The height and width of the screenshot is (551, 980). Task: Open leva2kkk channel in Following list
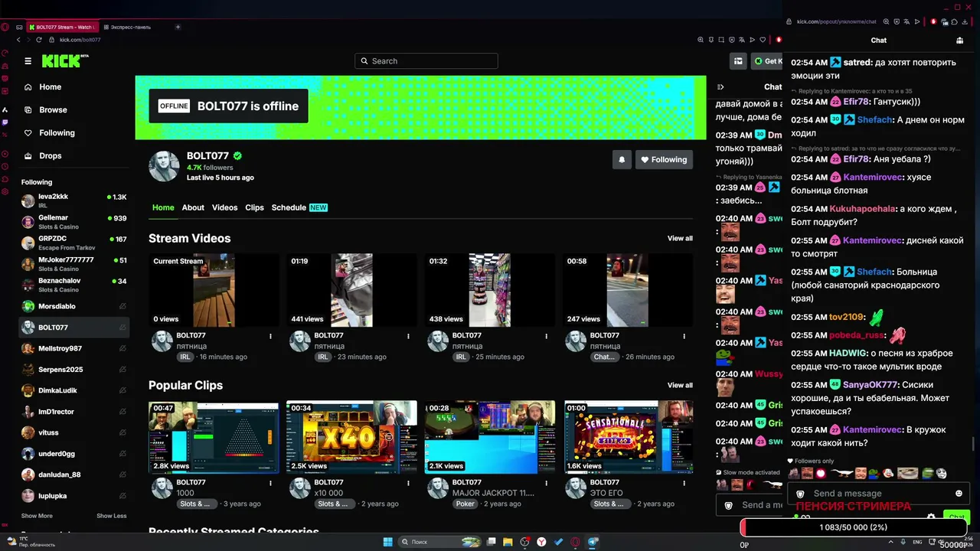74,201
